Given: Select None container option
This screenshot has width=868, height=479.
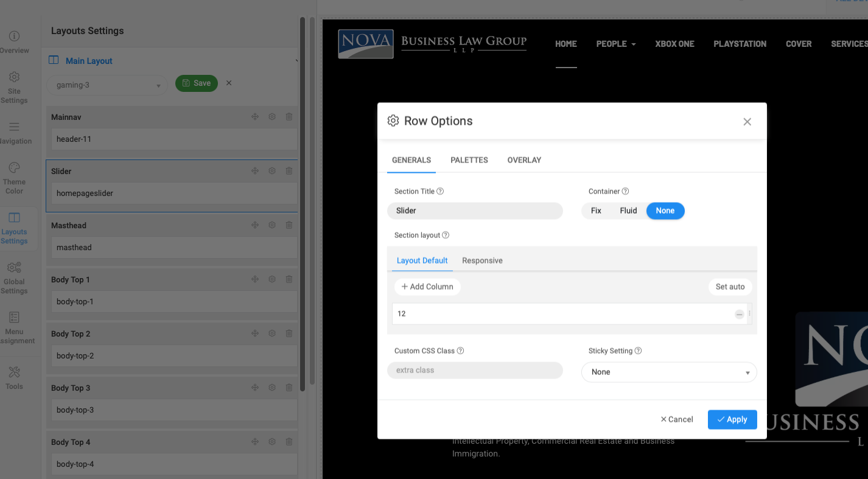Looking at the screenshot, I should 665,211.
